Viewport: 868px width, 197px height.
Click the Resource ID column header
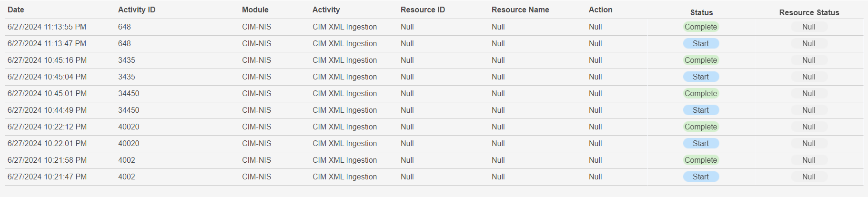pyautogui.click(x=423, y=10)
